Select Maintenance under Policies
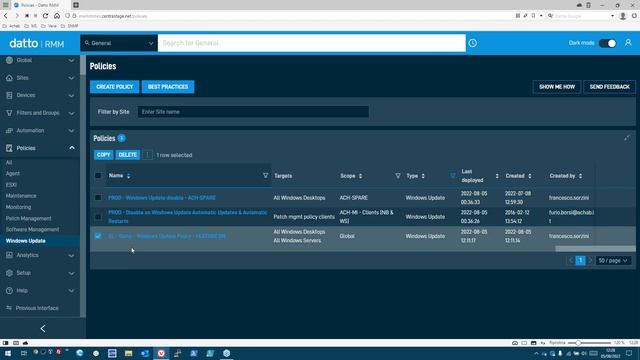Screen dimensions: 640x360 (21, 196)
